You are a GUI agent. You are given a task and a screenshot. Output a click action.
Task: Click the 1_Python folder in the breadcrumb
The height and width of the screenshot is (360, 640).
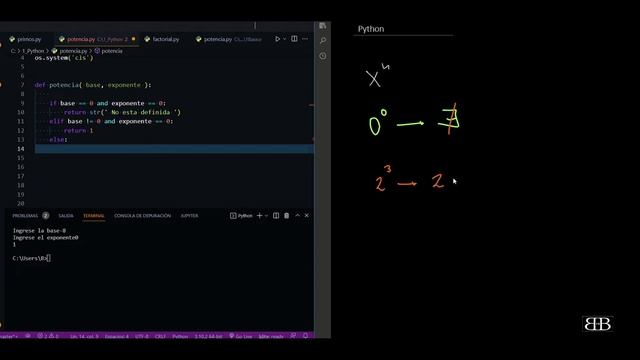(33, 51)
